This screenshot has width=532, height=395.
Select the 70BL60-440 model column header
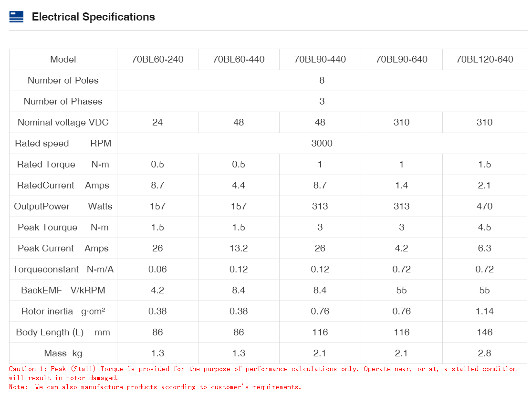239,60
